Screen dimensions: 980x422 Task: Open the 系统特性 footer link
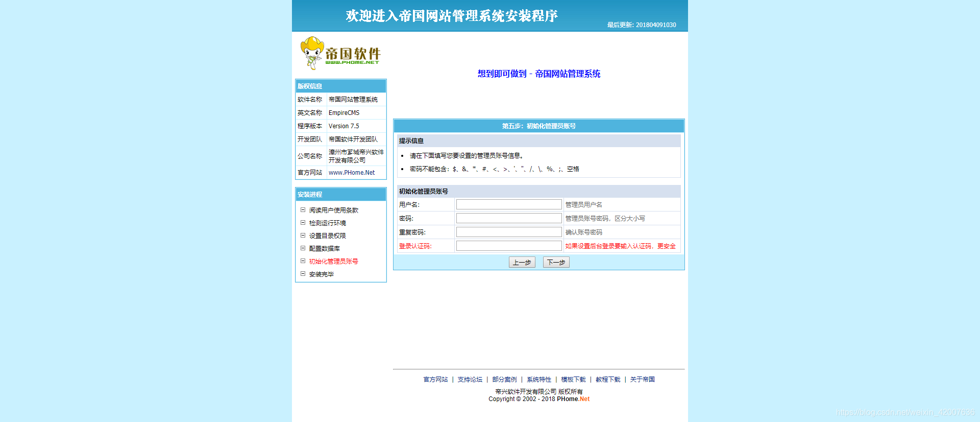(x=539, y=380)
